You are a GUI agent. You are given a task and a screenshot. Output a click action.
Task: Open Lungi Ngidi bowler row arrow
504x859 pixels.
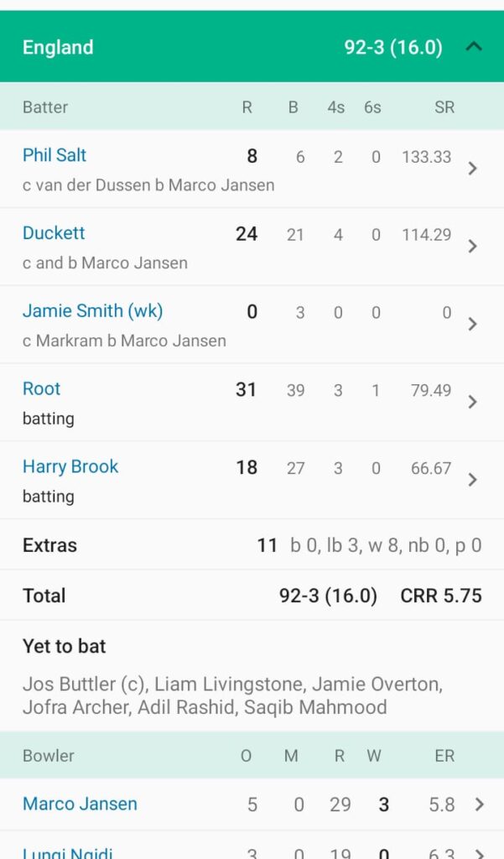coord(480,854)
